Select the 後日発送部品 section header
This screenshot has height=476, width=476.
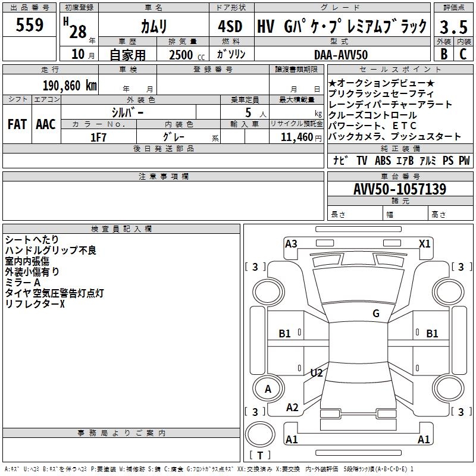(x=163, y=148)
